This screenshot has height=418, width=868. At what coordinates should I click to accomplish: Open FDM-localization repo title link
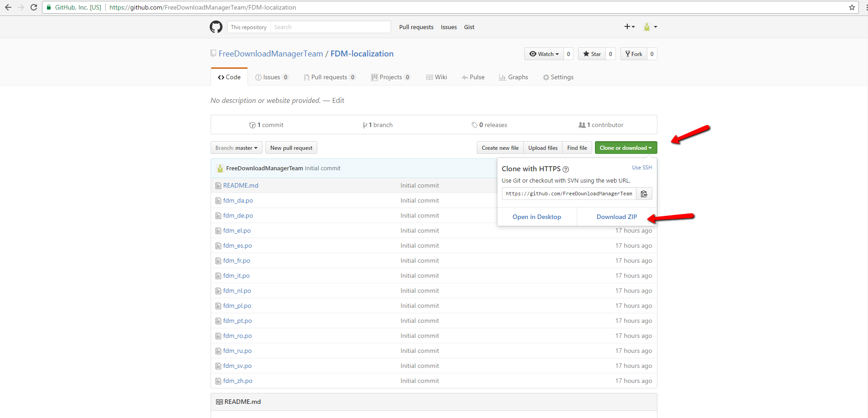click(362, 54)
